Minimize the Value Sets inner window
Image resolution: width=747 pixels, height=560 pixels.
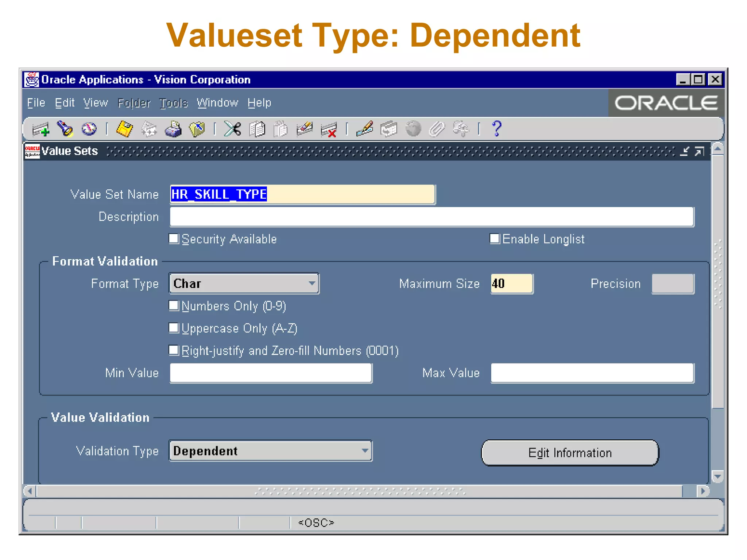[684, 151]
